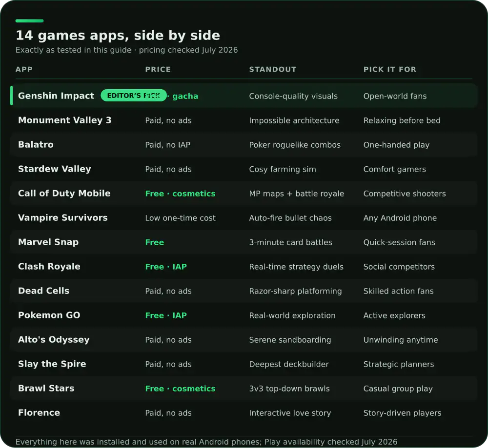Click the 'gacha' price text for Genshin Impact
This screenshot has width=488, height=448.
[x=185, y=96]
